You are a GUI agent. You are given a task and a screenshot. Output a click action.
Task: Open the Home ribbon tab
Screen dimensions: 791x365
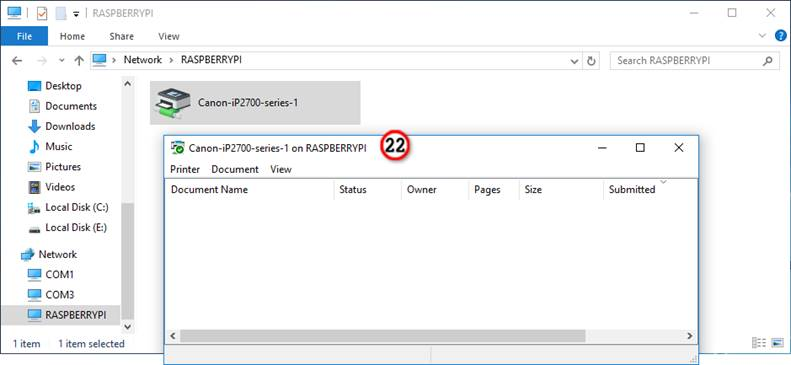pyautogui.click(x=72, y=36)
